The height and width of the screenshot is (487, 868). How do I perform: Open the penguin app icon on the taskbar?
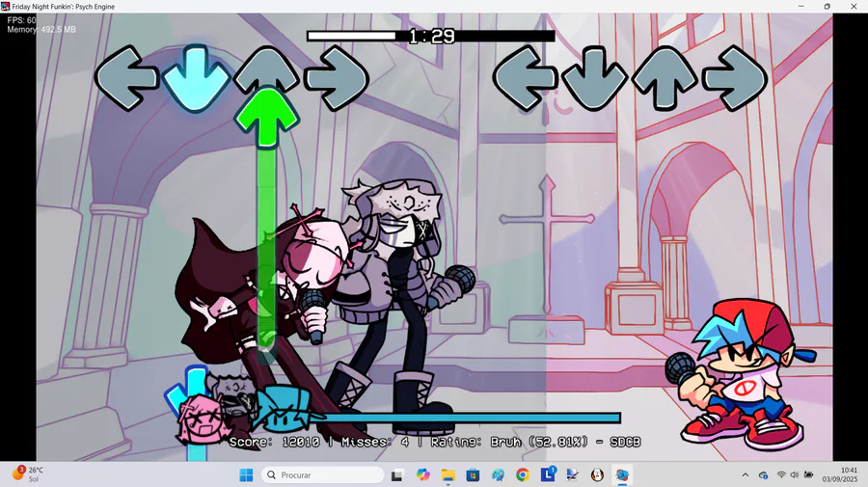pos(597,474)
